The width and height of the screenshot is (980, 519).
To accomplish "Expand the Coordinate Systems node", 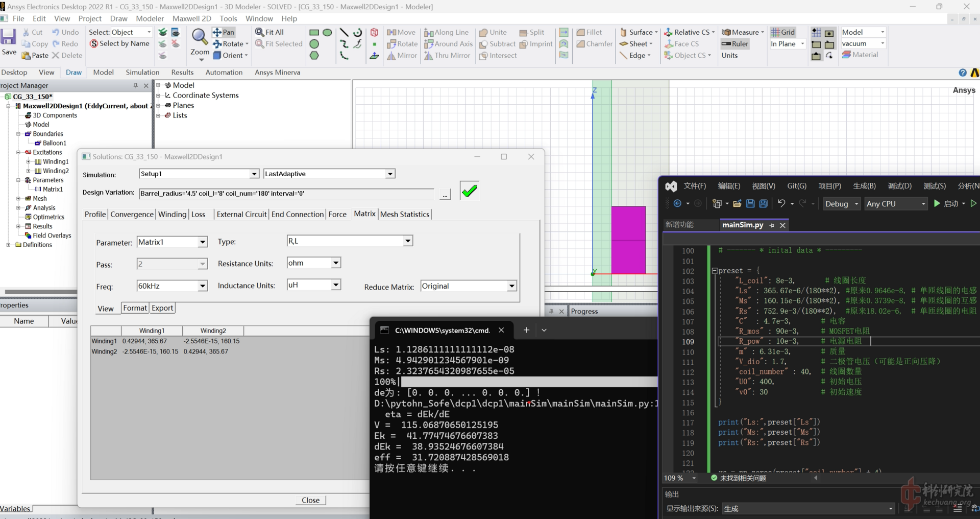I will coord(158,96).
